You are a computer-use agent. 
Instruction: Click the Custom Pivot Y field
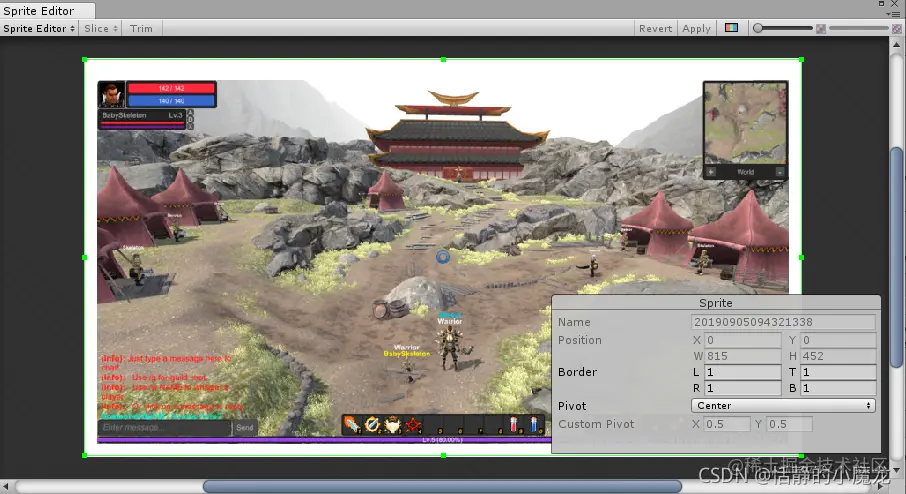pyautogui.click(x=789, y=424)
